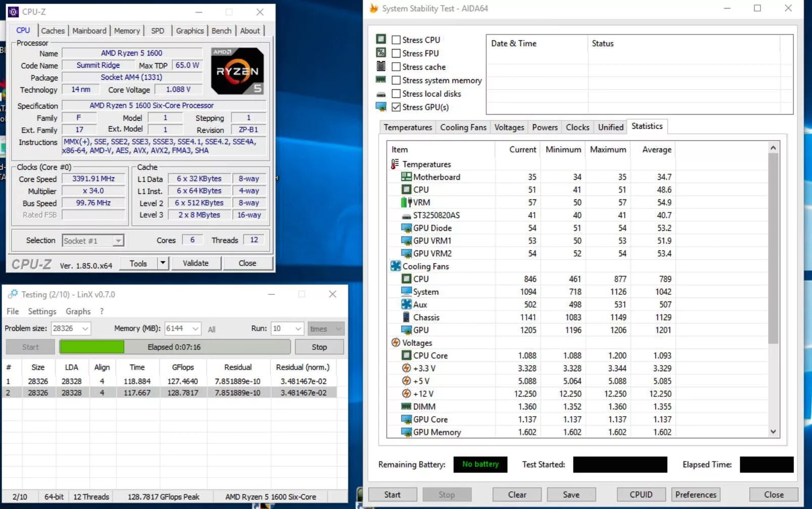Click the VRM temperature row icon
The width and height of the screenshot is (812, 509).
[x=406, y=202]
